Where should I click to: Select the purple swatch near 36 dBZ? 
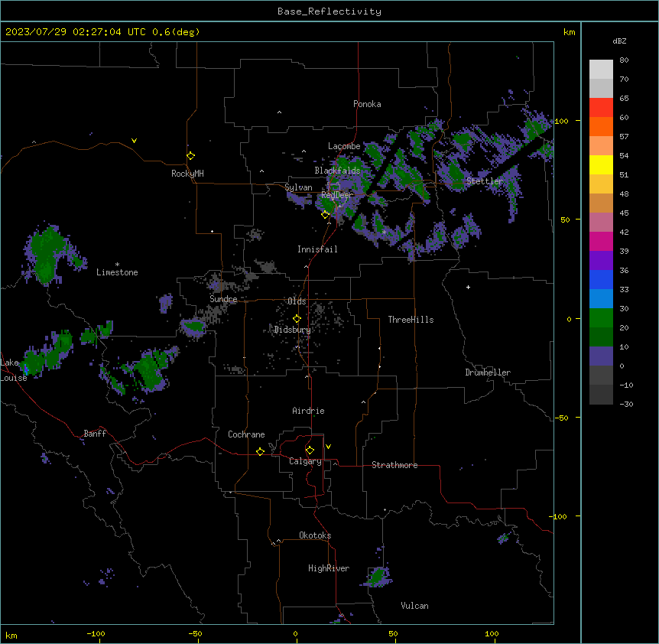[601, 261]
